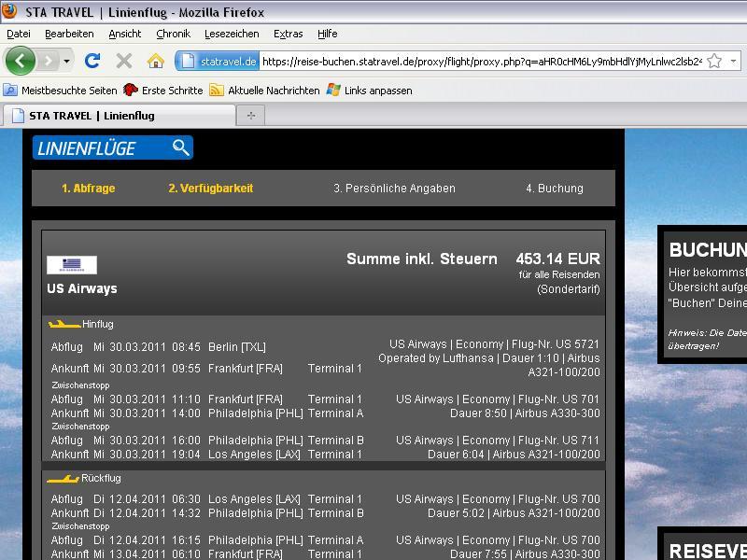Open the Links anpassen bookmark

point(369,90)
